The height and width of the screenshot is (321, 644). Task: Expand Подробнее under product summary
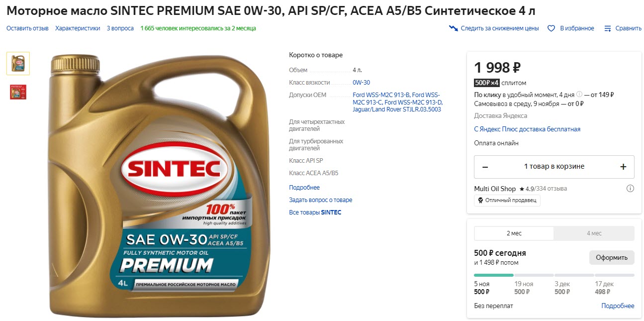coord(304,187)
